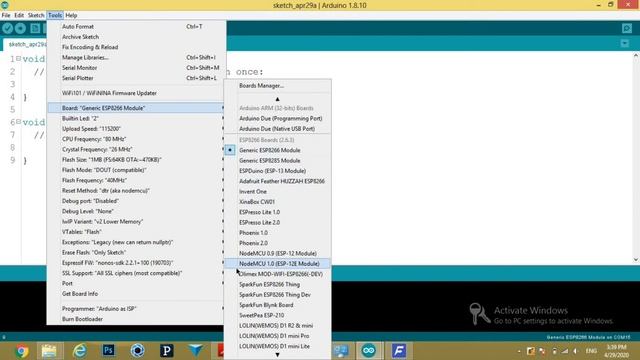640x360 pixels.
Task: Open the Help menu
Action: (71, 15)
